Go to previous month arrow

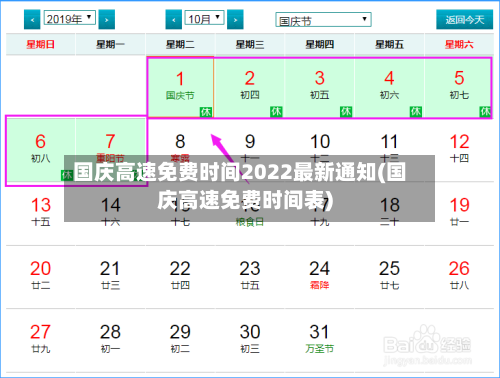174,19
